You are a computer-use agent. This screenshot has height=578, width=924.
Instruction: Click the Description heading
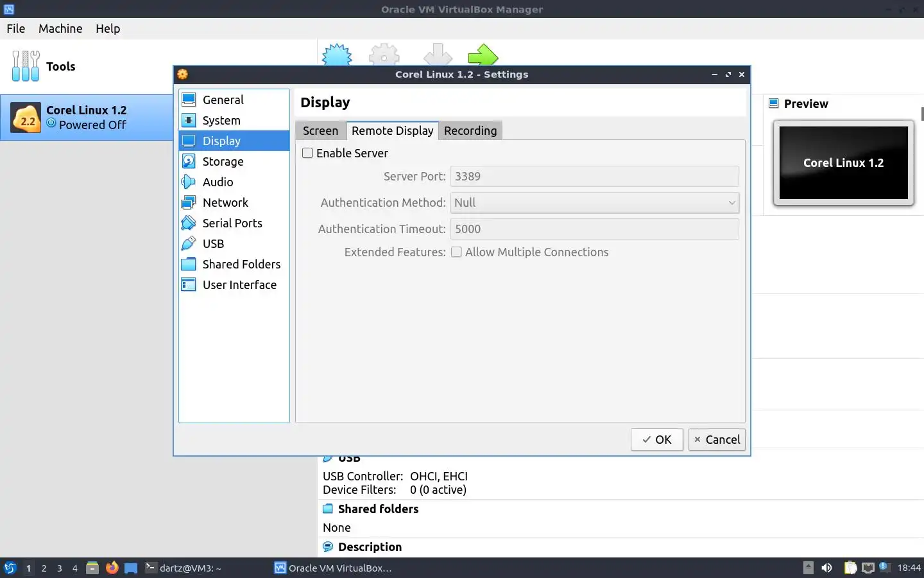(370, 547)
